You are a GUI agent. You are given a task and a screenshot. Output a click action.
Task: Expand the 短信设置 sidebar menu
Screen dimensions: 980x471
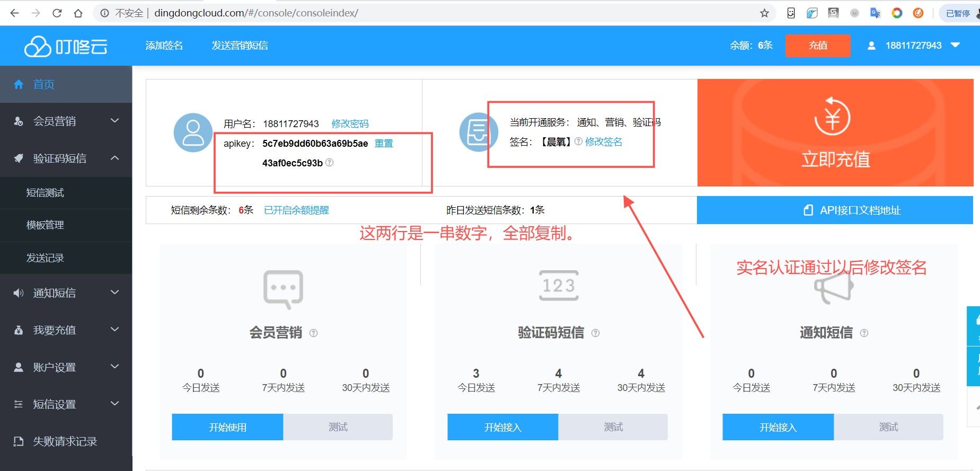(114, 404)
